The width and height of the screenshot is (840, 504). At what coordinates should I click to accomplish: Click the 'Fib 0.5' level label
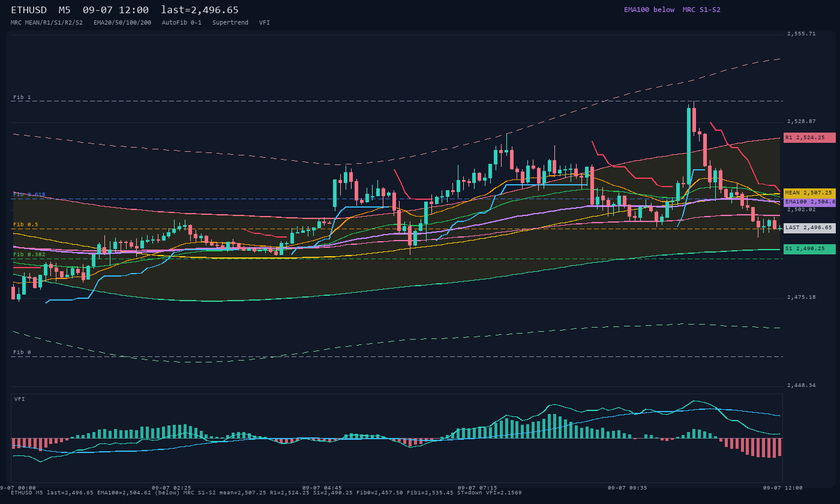click(26, 224)
